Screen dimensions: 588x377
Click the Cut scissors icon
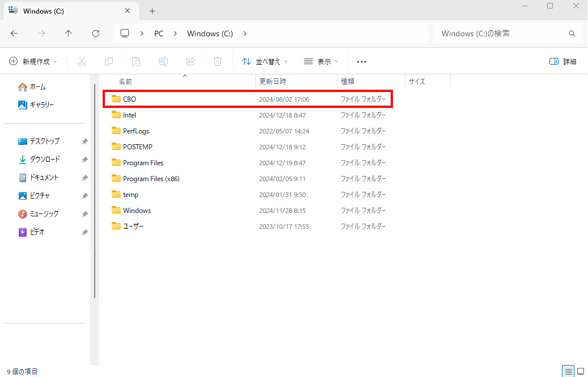coord(82,61)
